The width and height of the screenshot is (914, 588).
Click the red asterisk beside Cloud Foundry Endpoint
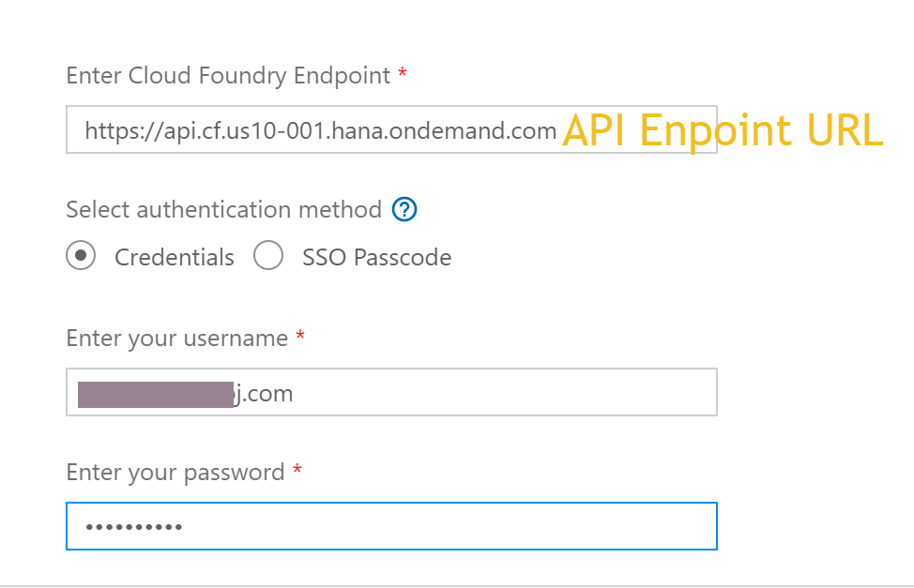coord(403,74)
